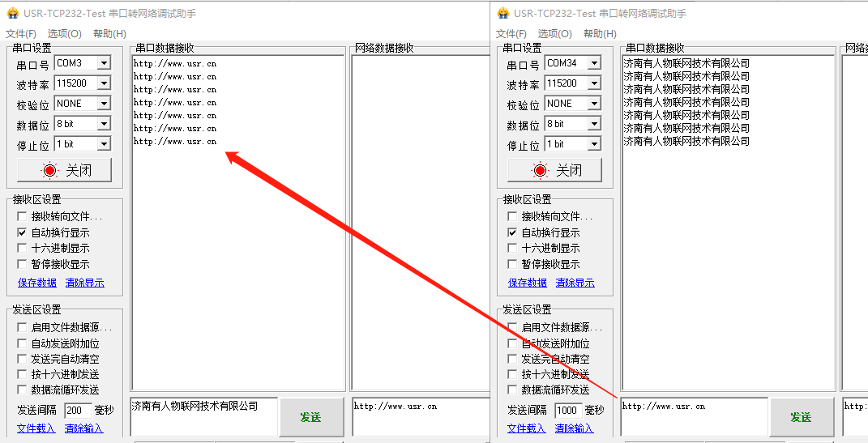Check 按十六进制发送 in the COM3 window
The image size is (868, 443).
click(x=23, y=374)
